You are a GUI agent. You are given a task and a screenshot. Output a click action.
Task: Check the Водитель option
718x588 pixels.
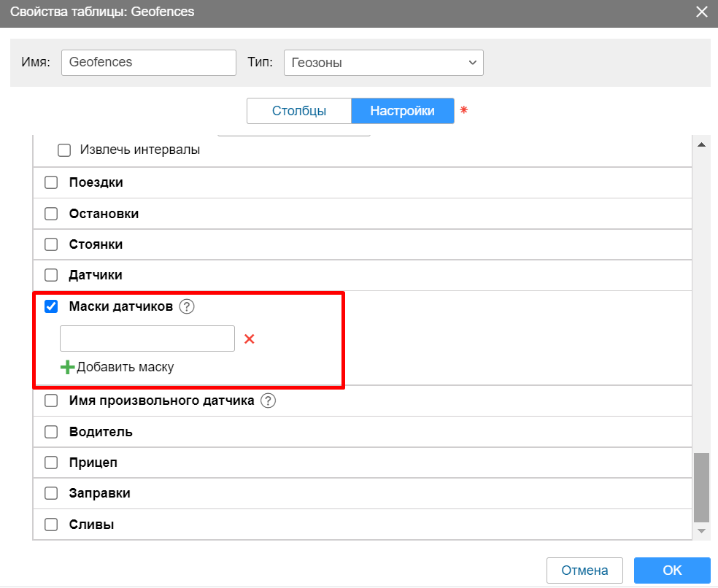51,432
